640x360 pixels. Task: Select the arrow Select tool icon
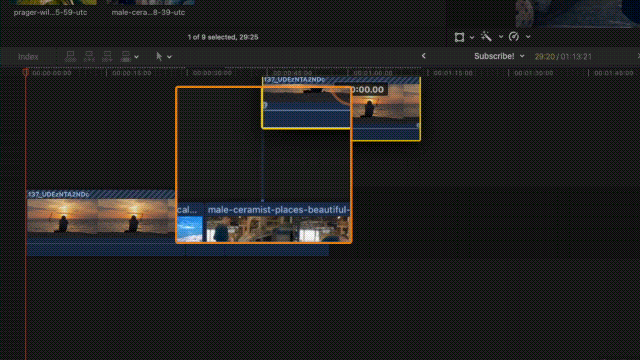coord(159,56)
